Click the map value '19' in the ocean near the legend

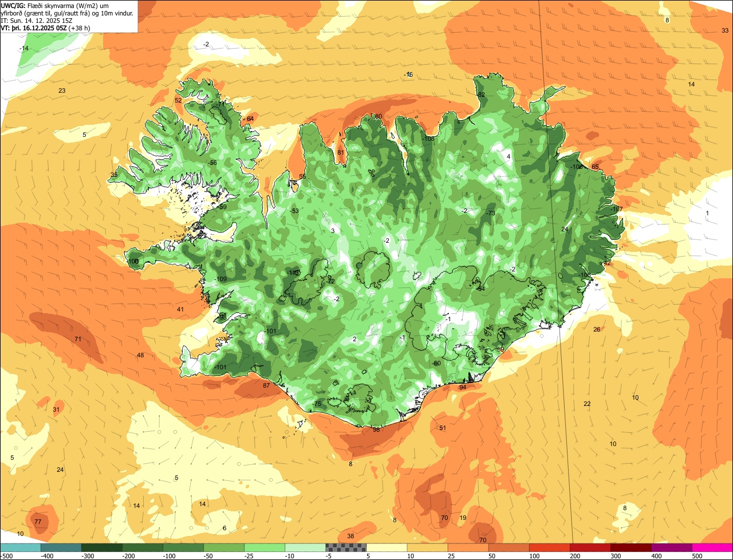pos(463,518)
